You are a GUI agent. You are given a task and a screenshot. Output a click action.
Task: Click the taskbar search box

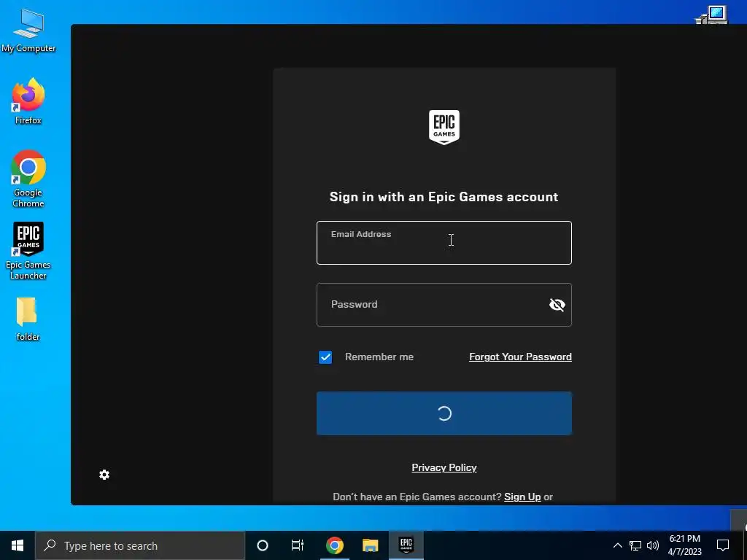click(x=140, y=545)
